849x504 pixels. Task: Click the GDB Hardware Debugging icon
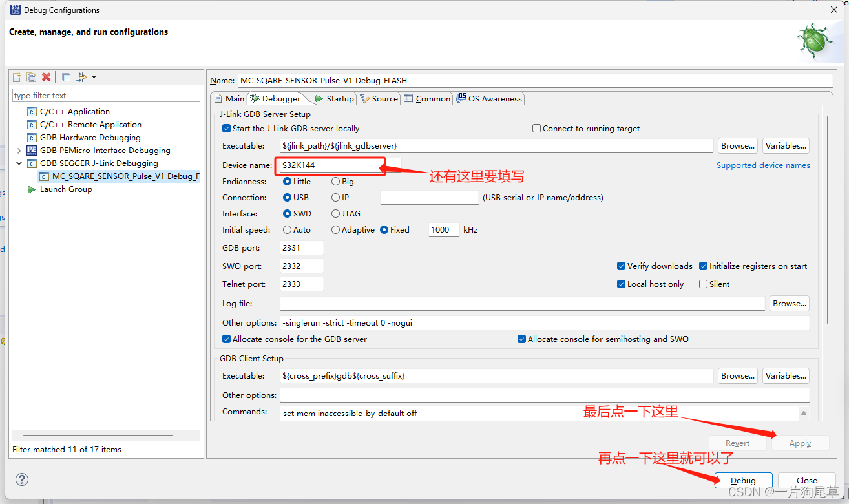coord(32,138)
